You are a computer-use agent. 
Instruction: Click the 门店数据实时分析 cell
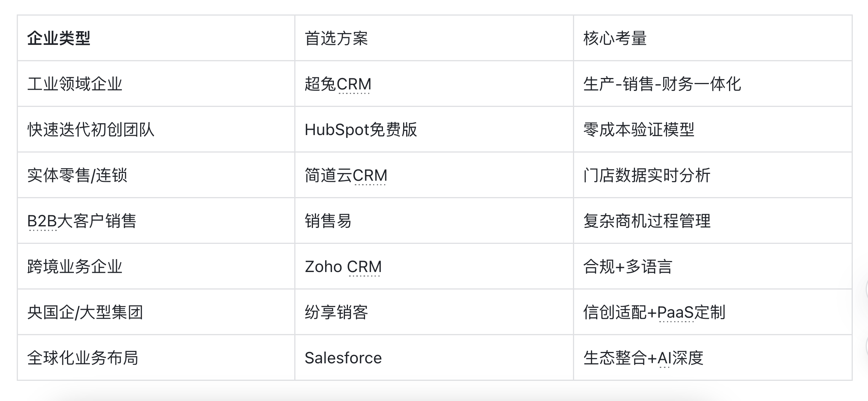pos(647,175)
